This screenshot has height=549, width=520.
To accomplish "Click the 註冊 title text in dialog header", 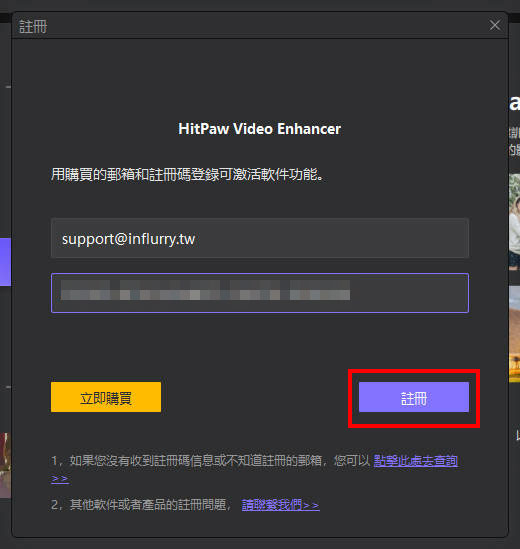I will point(33,27).
